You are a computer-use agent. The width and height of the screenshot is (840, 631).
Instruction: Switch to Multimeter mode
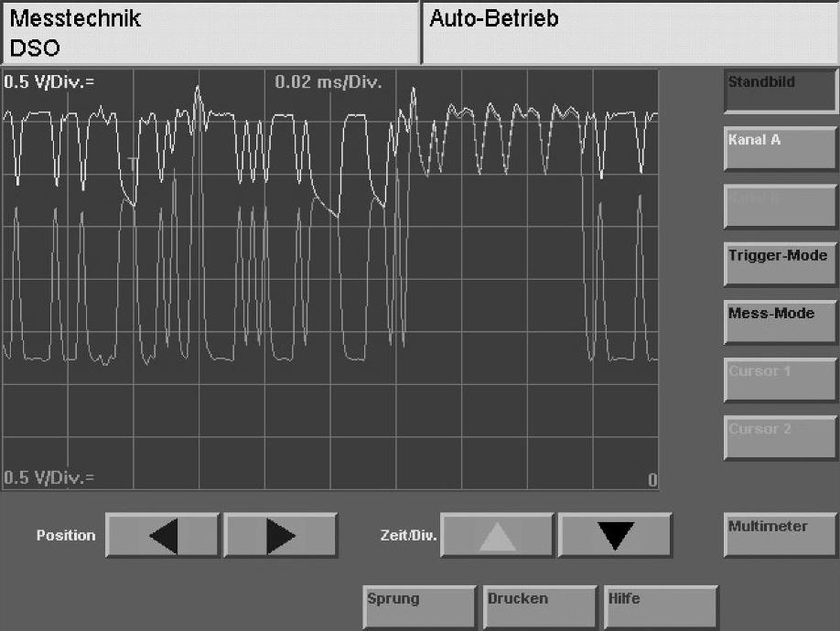click(x=780, y=535)
